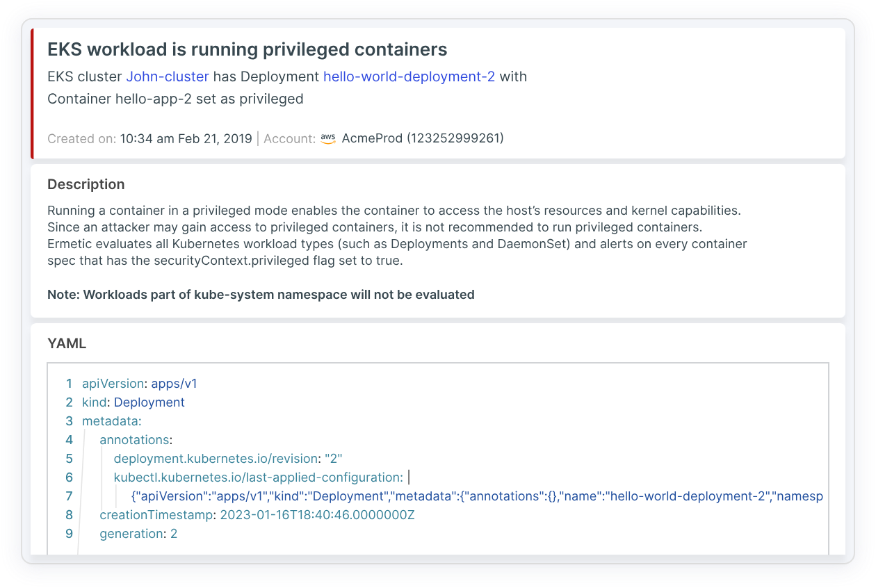Viewport: 876px width, 588px height.
Task: Click the metadata: key on line 3
Action: pyautogui.click(x=112, y=421)
